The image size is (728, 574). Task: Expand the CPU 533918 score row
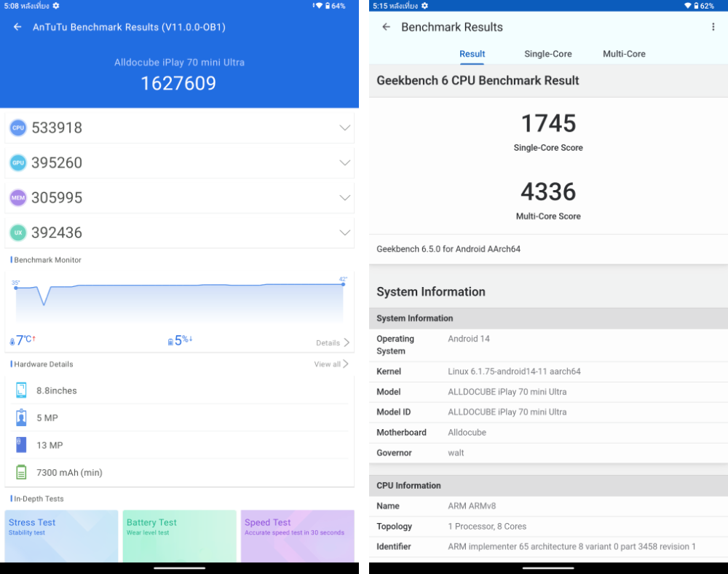pyautogui.click(x=344, y=128)
